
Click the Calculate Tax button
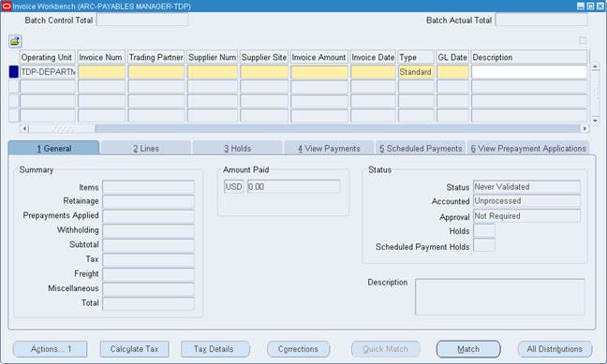pos(134,349)
